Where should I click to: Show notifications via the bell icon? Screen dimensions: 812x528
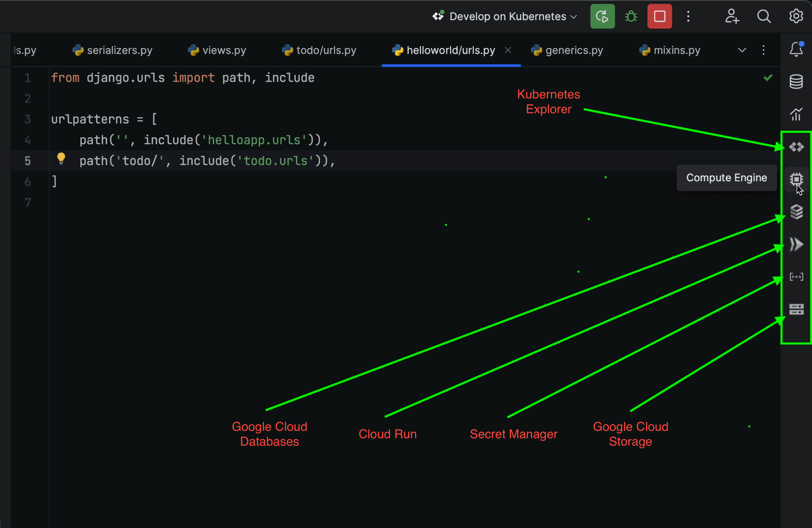point(796,49)
